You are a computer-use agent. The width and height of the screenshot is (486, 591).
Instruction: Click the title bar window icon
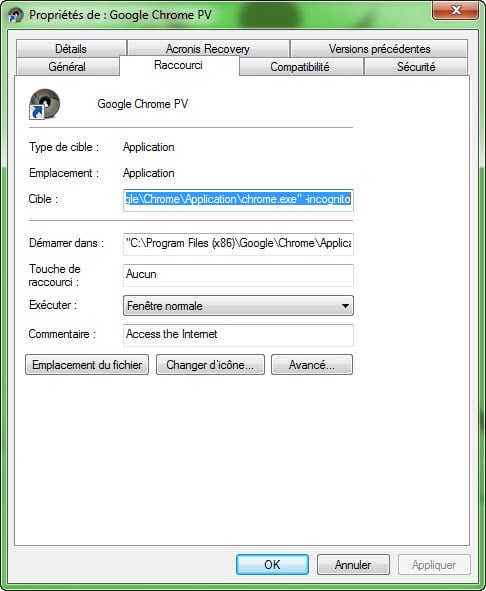coord(15,15)
